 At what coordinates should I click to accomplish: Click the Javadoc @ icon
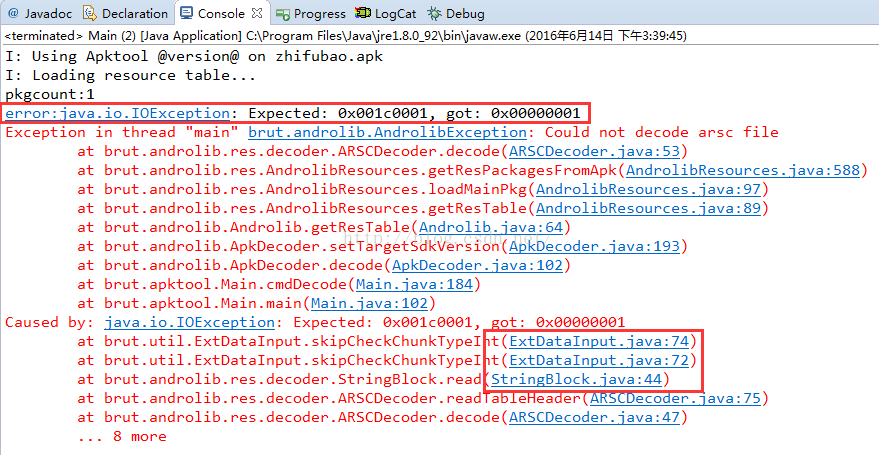pyautogui.click(x=14, y=13)
